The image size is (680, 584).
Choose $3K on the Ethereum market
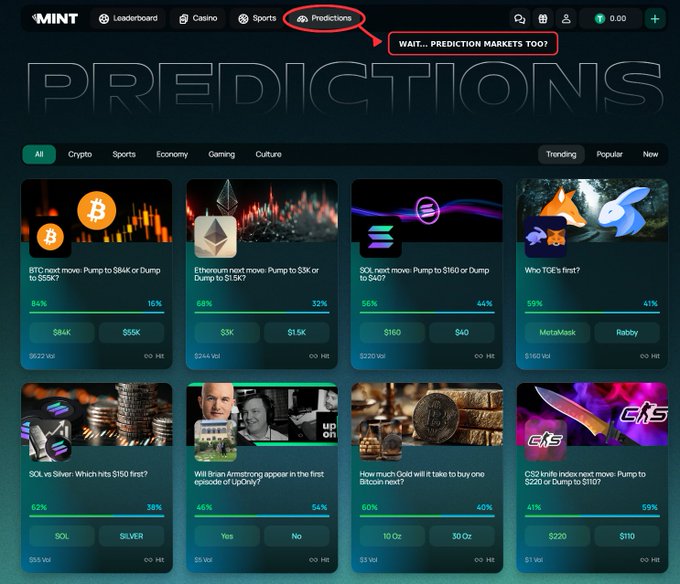pyautogui.click(x=227, y=333)
